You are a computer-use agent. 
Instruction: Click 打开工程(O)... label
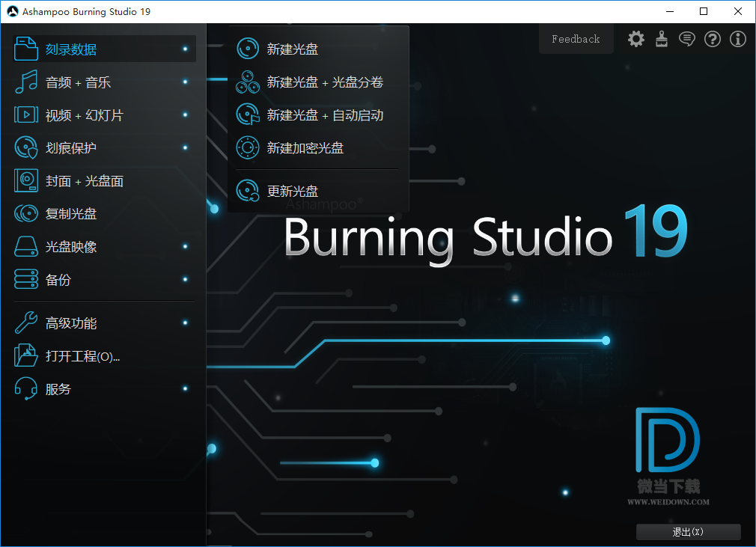(x=82, y=356)
